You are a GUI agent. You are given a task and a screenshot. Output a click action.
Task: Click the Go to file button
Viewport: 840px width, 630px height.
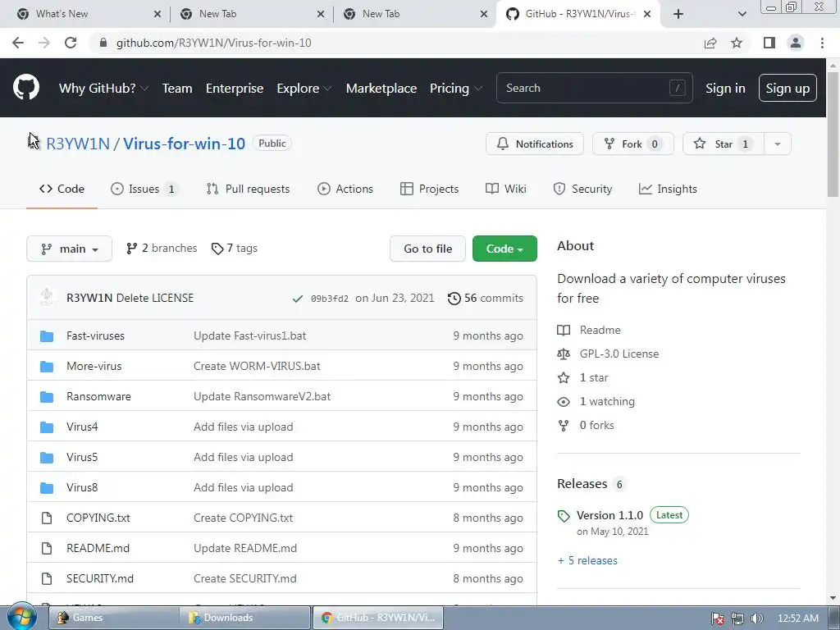click(427, 249)
